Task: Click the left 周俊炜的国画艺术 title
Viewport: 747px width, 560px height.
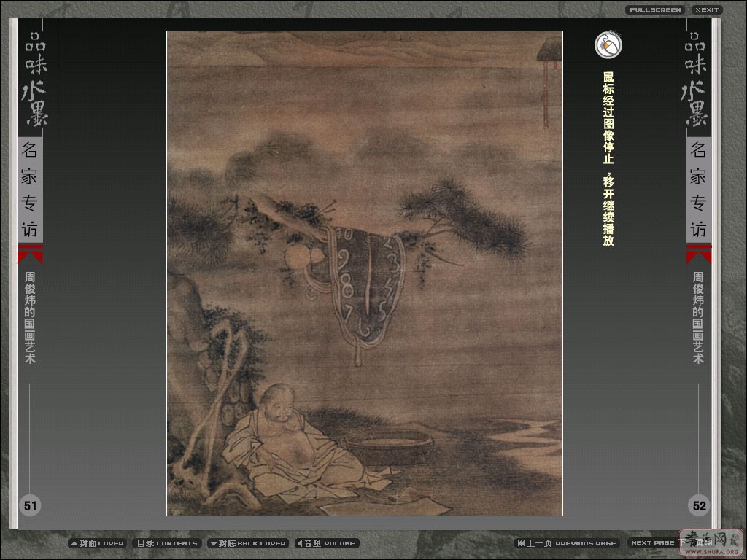Action: click(x=30, y=318)
